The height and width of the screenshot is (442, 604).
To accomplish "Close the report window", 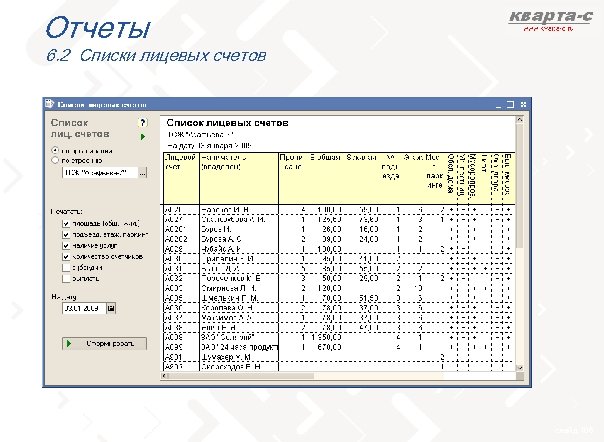I will [523, 104].
